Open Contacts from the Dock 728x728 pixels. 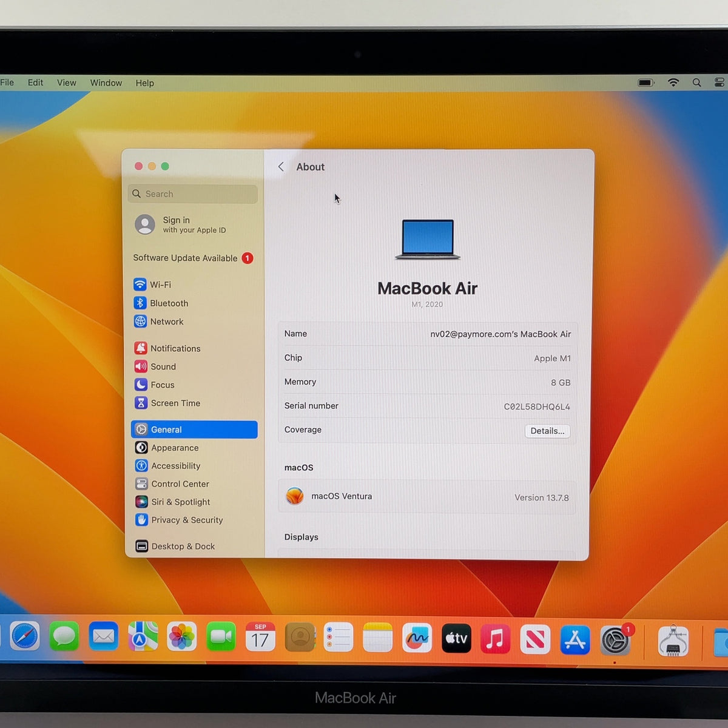[x=300, y=637]
